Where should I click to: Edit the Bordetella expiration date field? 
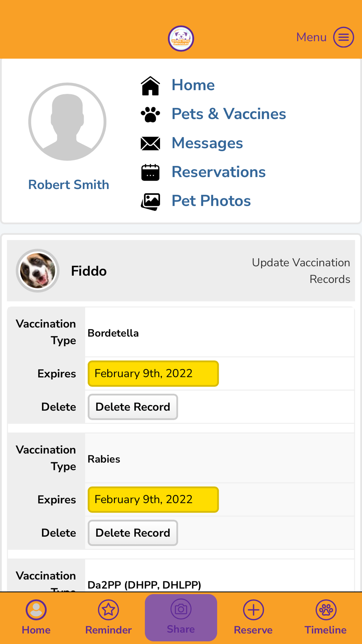pos(153,373)
